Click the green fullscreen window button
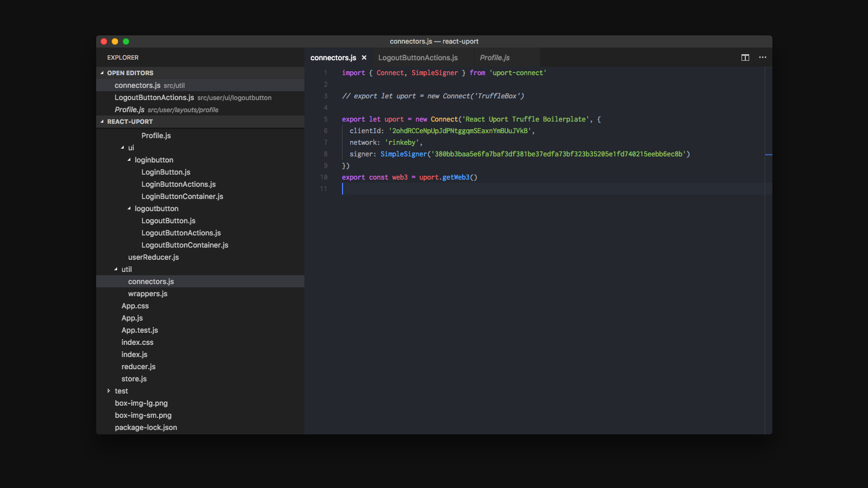The height and width of the screenshot is (488, 868). [126, 41]
